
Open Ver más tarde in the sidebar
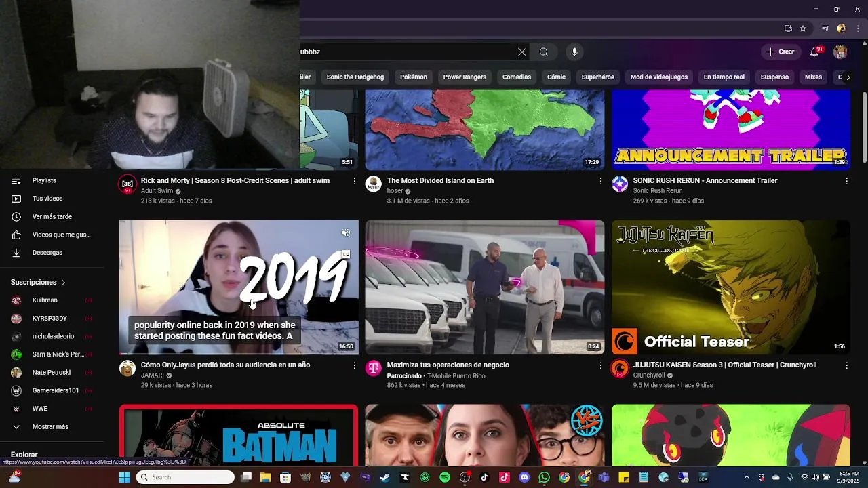(x=52, y=217)
